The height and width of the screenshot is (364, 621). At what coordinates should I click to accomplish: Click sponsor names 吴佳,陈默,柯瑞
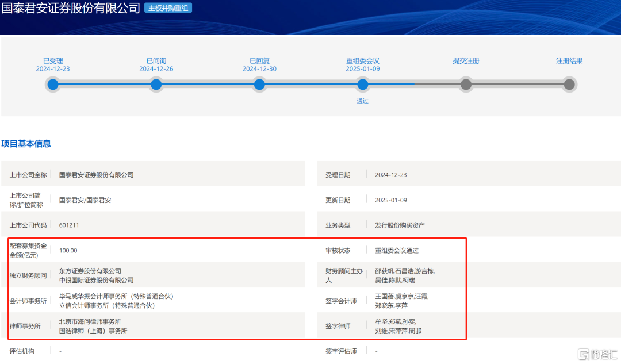point(395,280)
